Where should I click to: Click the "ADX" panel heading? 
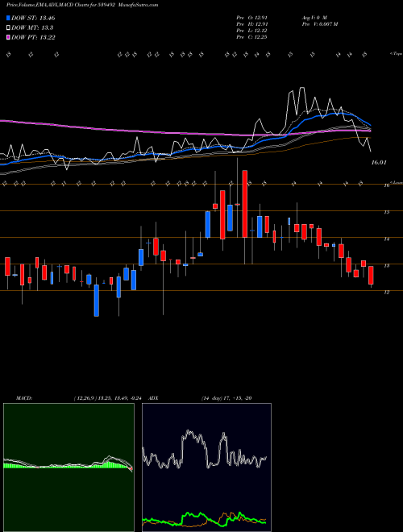click(153, 398)
